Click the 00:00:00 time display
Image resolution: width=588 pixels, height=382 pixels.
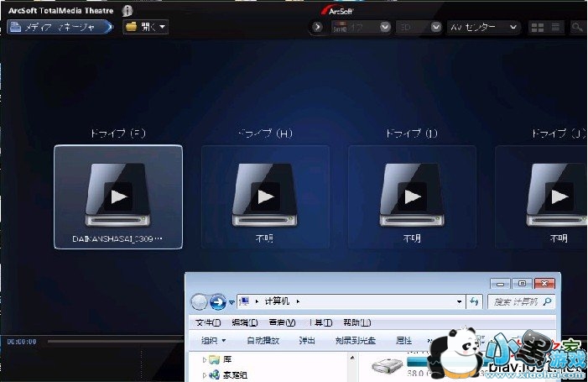[22, 342]
